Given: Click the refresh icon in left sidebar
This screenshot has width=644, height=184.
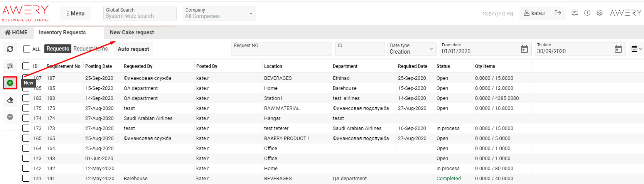Looking at the screenshot, I should coord(10,49).
